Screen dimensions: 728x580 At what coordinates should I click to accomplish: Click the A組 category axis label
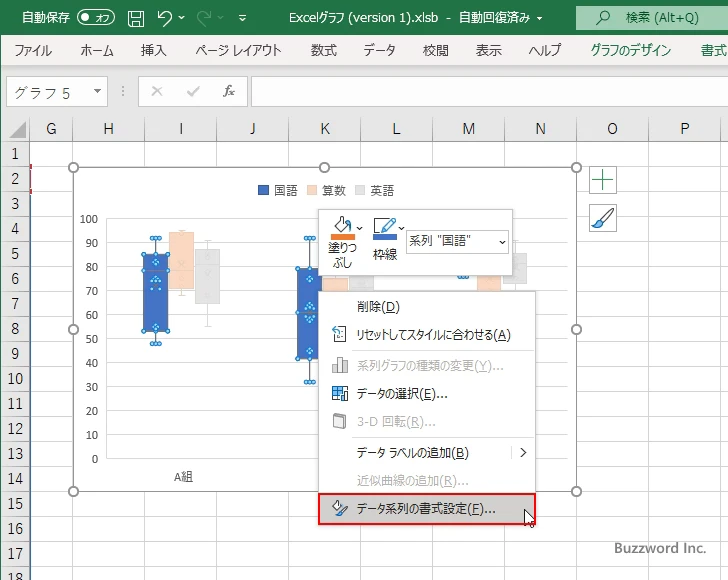pos(183,476)
